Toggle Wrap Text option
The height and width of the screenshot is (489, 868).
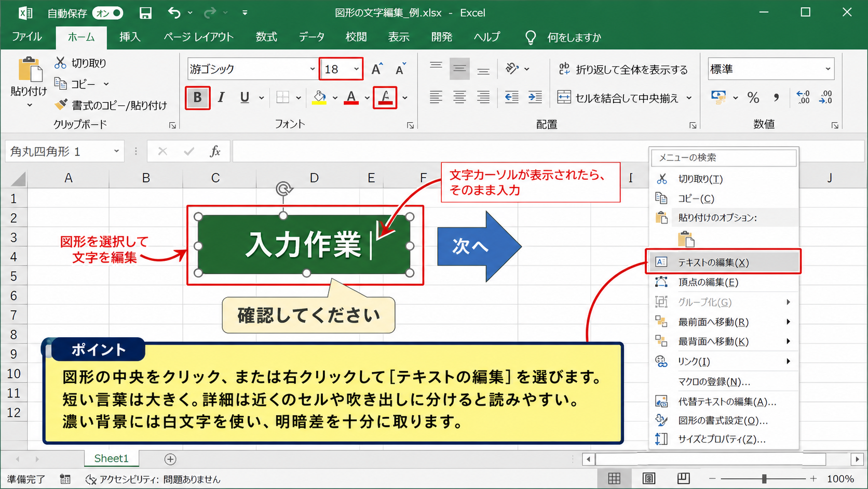click(623, 69)
